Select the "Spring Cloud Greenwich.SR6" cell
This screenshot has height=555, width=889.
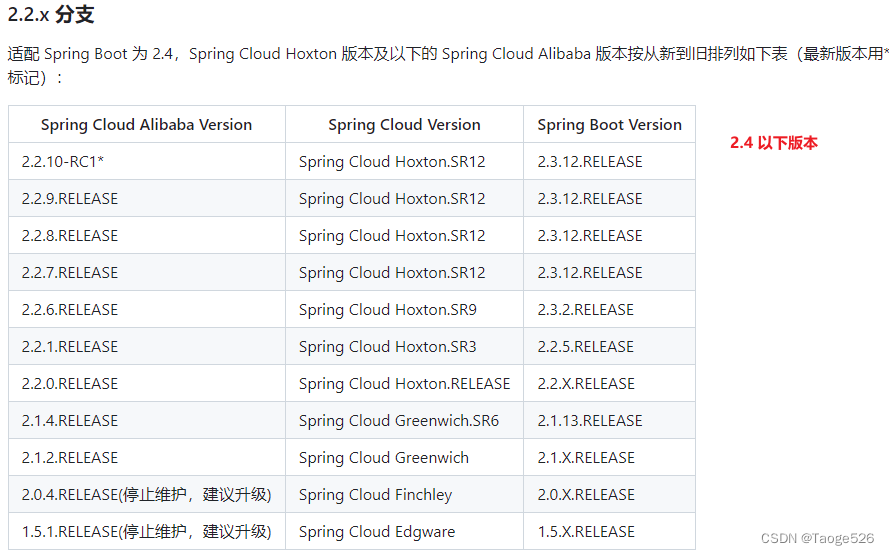click(404, 421)
